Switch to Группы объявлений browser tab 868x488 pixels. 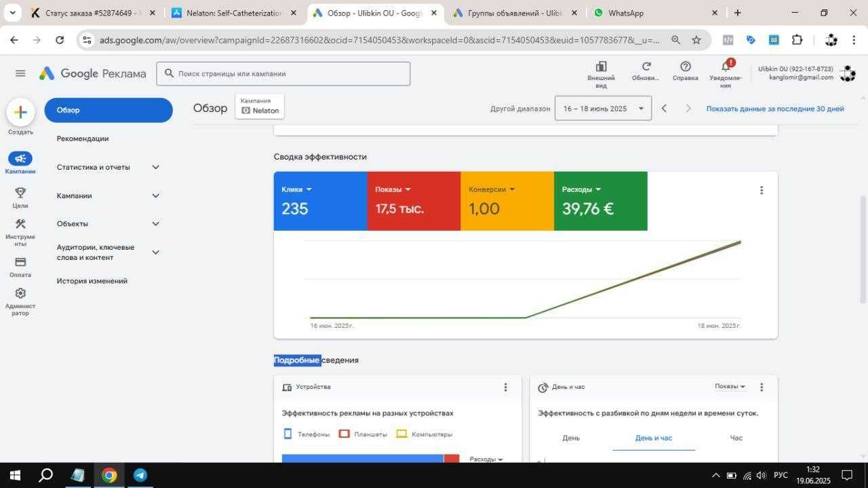515,13
